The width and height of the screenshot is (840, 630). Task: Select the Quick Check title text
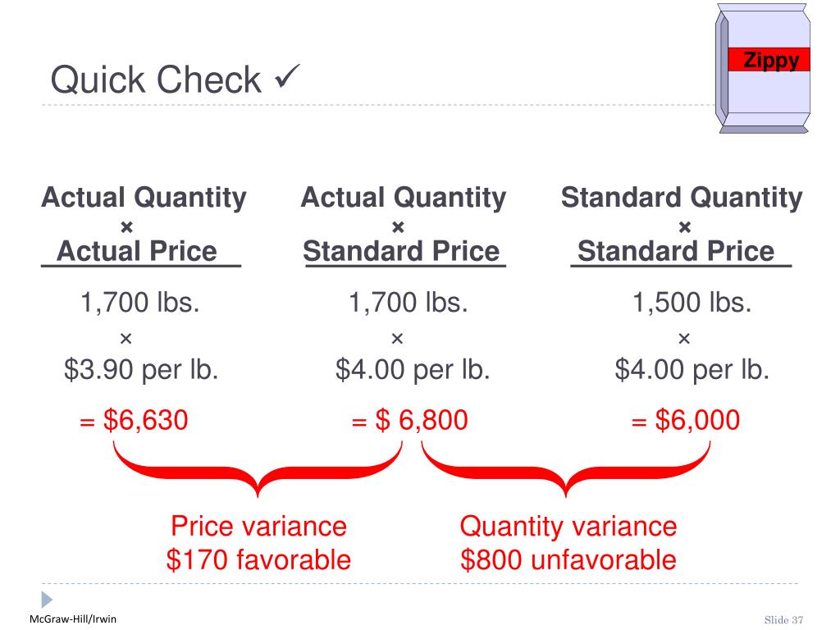[x=156, y=80]
